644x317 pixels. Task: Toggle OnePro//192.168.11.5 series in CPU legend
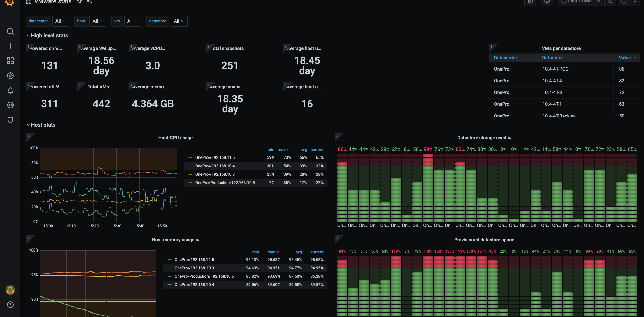click(x=215, y=157)
